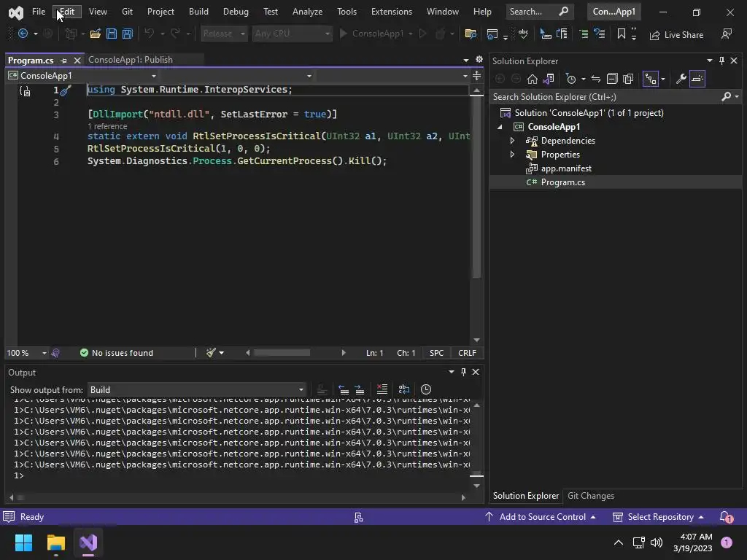The width and height of the screenshot is (747, 560).
Task: Click the spell checker abc icon
Action: point(523,34)
